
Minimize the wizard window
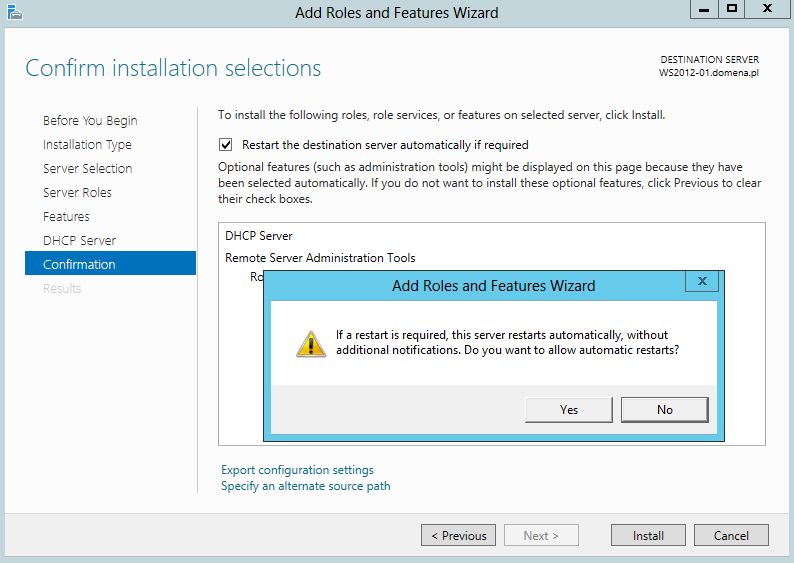tap(704, 9)
